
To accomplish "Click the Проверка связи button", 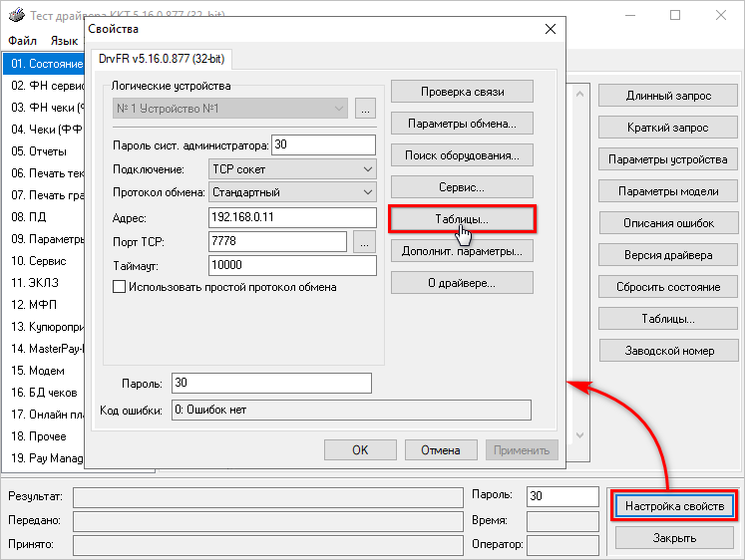I will click(462, 92).
